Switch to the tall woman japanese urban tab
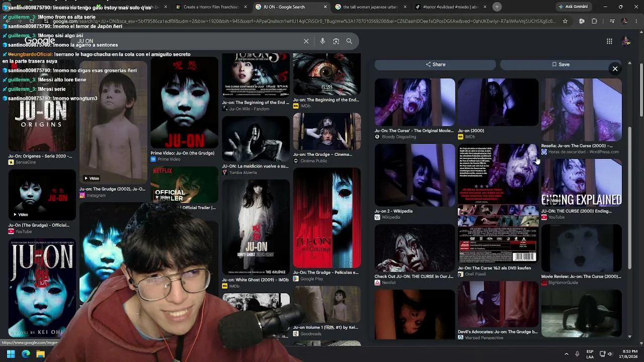This screenshot has height=362, width=644. point(370,7)
